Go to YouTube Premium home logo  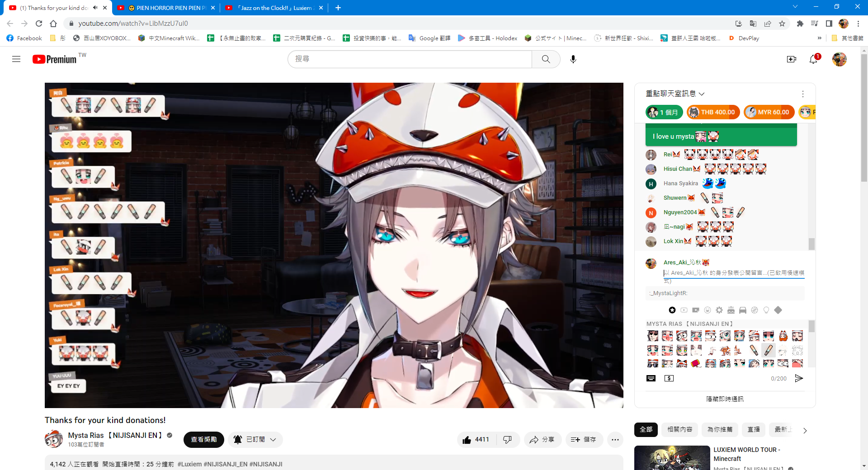tap(55, 59)
